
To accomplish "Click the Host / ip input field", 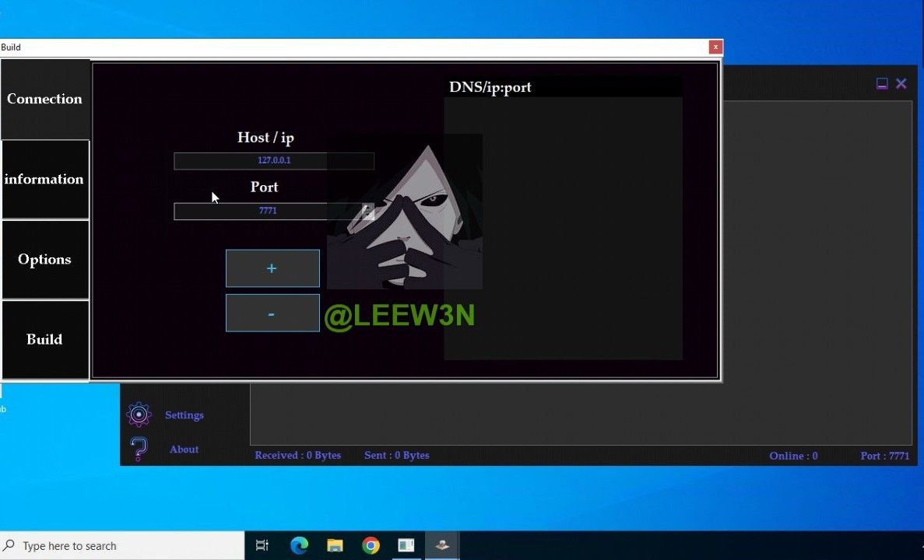I will (273, 161).
